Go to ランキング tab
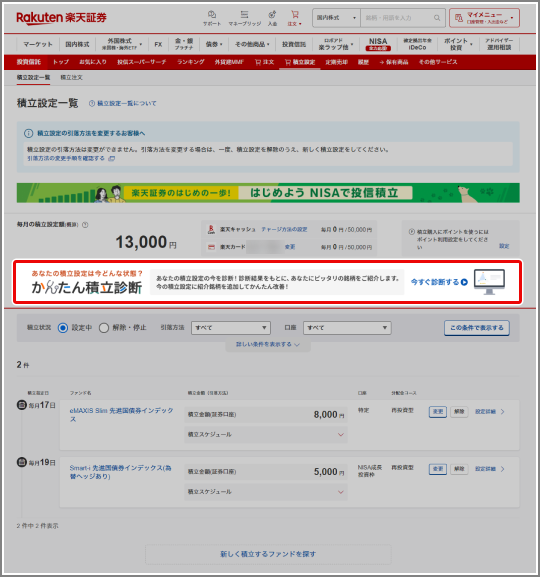The width and height of the screenshot is (540, 577). point(191,62)
